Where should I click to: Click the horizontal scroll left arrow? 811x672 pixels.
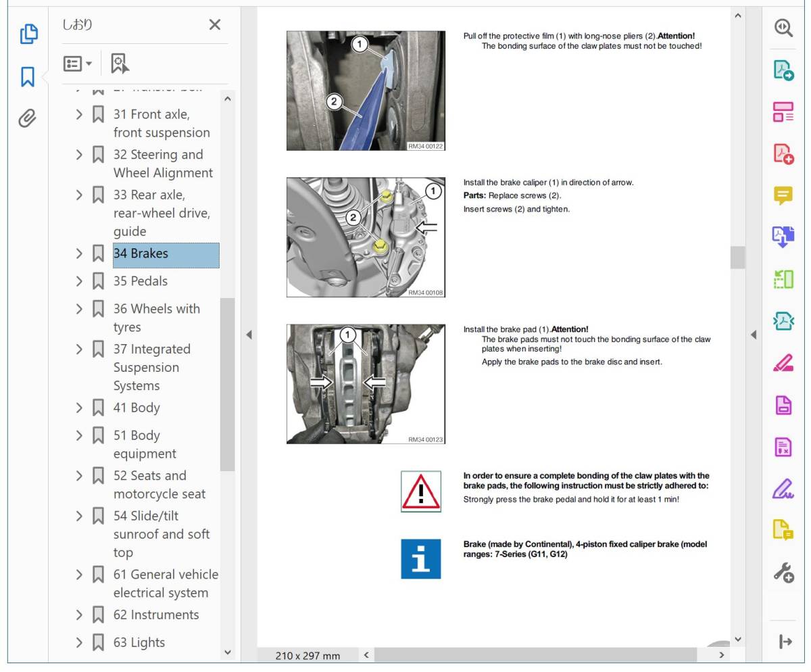point(366,654)
